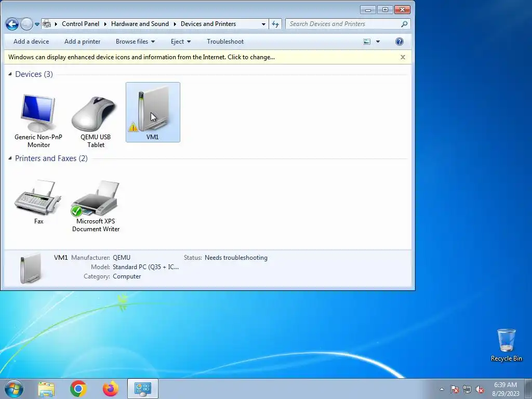
Task: Dismiss the yellow information bar
Action: pyautogui.click(x=403, y=57)
